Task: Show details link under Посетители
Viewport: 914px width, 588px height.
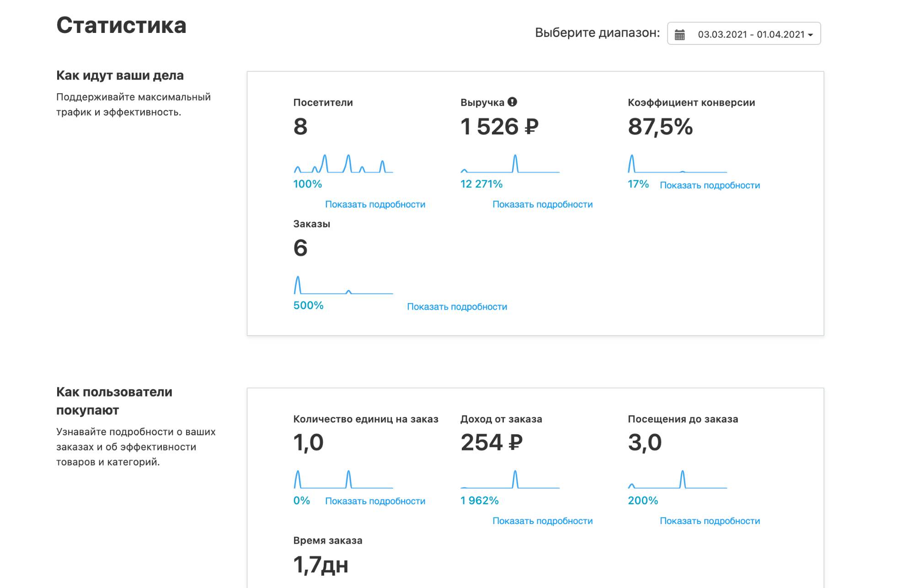Action: click(375, 204)
